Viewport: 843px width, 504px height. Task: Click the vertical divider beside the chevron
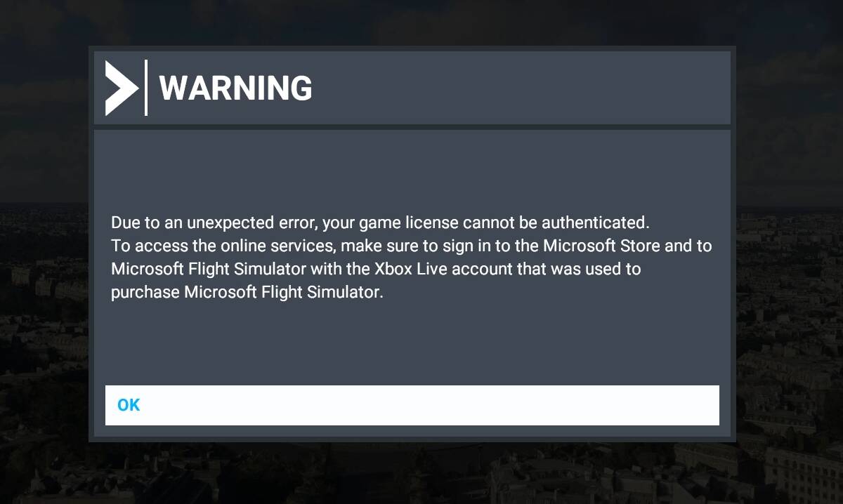(145, 88)
